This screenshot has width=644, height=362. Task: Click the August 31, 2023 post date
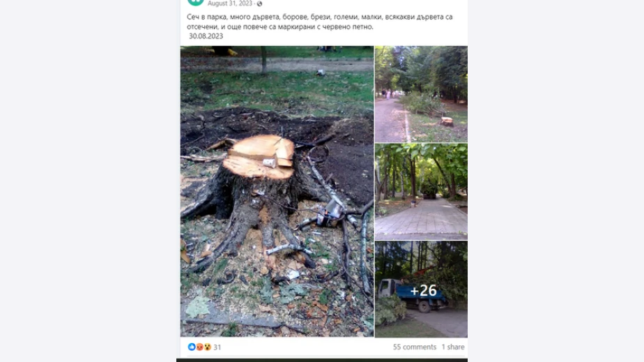click(229, 3)
